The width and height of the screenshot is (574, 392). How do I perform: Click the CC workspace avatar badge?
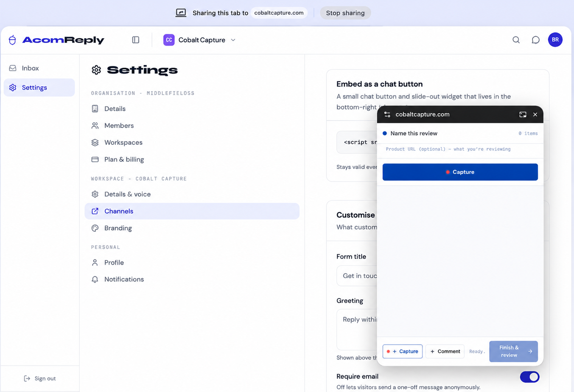169,40
